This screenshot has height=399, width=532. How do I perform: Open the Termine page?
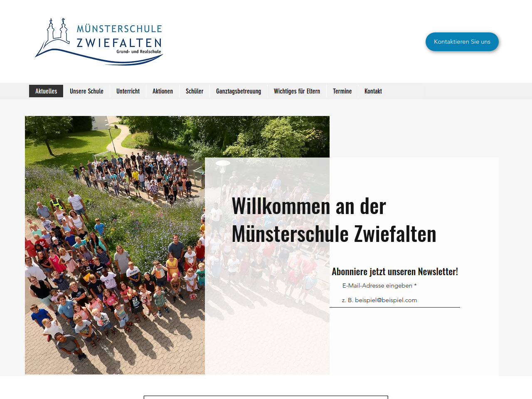[342, 91]
